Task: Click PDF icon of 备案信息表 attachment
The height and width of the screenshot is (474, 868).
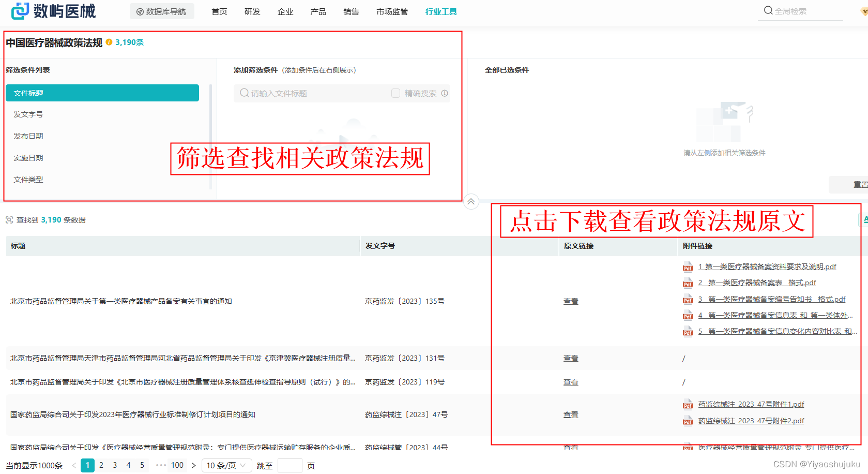Action: 688,315
